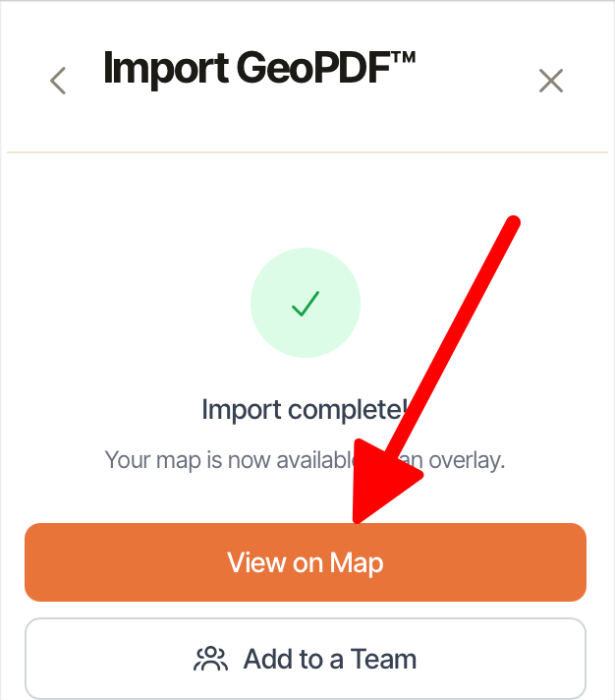
Task: Close the Import GeoPDF panel
Action: [x=551, y=81]
